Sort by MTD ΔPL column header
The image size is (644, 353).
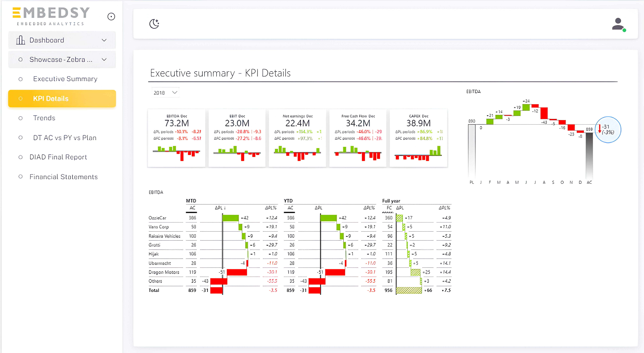[x=220, y=208]
